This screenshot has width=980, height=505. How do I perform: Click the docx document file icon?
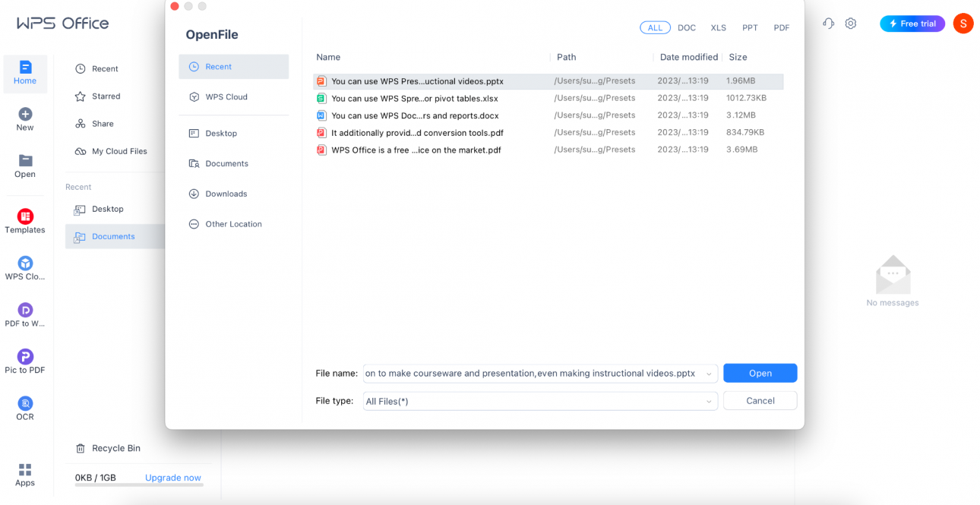321,115
